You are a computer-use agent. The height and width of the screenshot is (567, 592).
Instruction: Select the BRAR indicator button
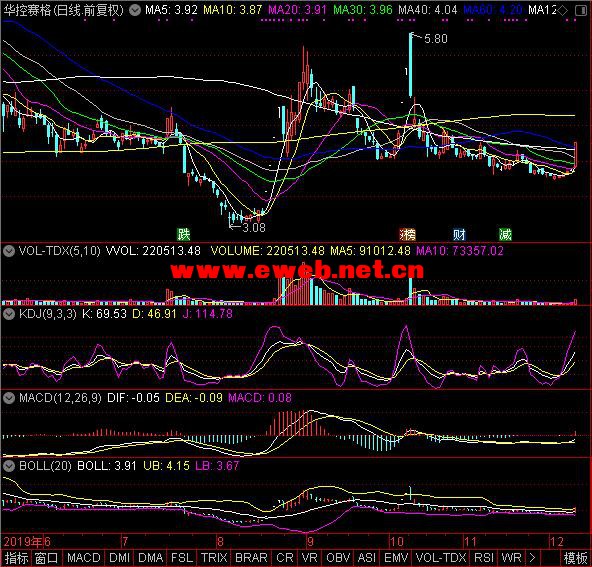click(x=251, y=558)
